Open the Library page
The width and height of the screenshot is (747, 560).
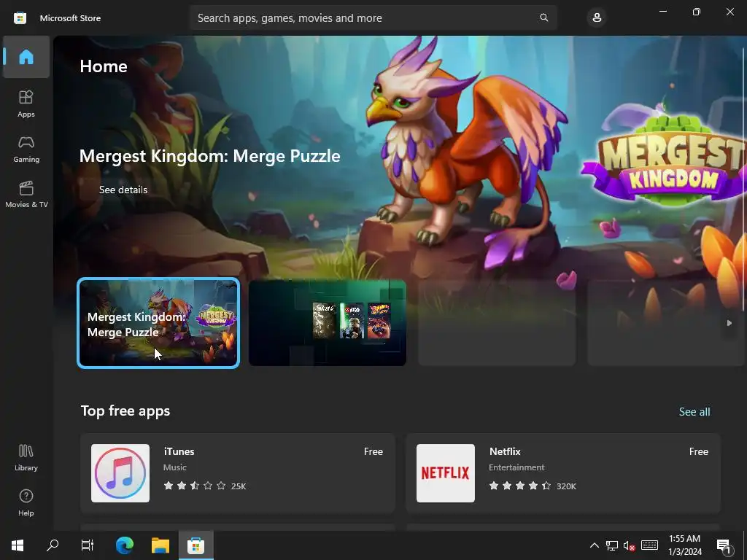[26, 458]
